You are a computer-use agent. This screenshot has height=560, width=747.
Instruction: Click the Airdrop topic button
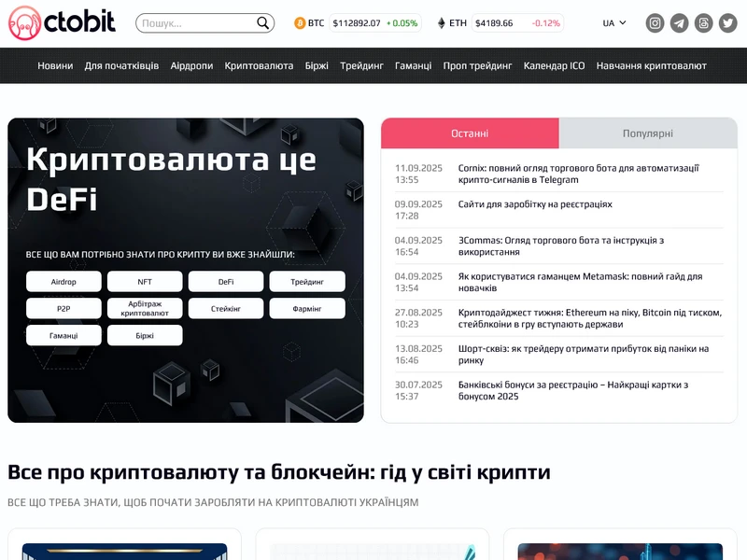click(x=63, y=282)
